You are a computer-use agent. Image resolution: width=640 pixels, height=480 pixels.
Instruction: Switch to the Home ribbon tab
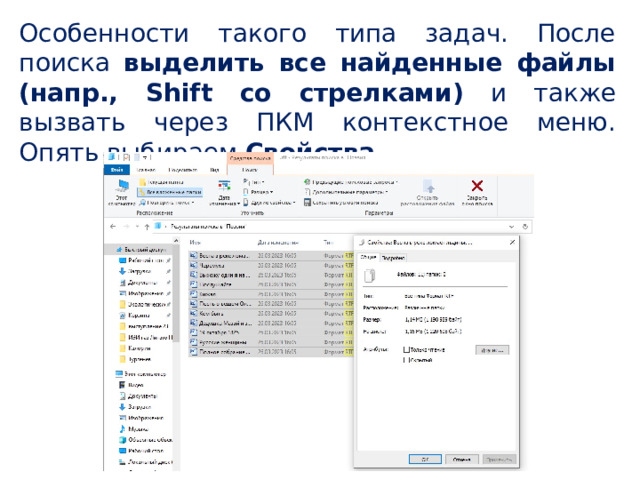click(146, 170)
